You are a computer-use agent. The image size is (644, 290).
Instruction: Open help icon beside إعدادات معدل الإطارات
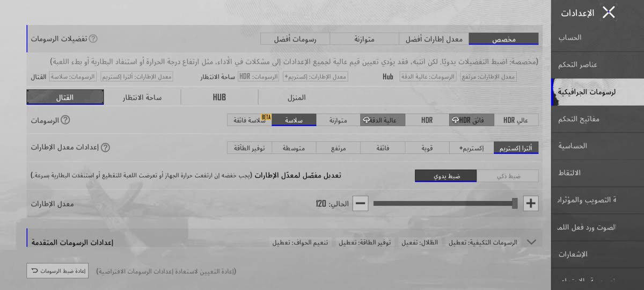pos(106,148)
